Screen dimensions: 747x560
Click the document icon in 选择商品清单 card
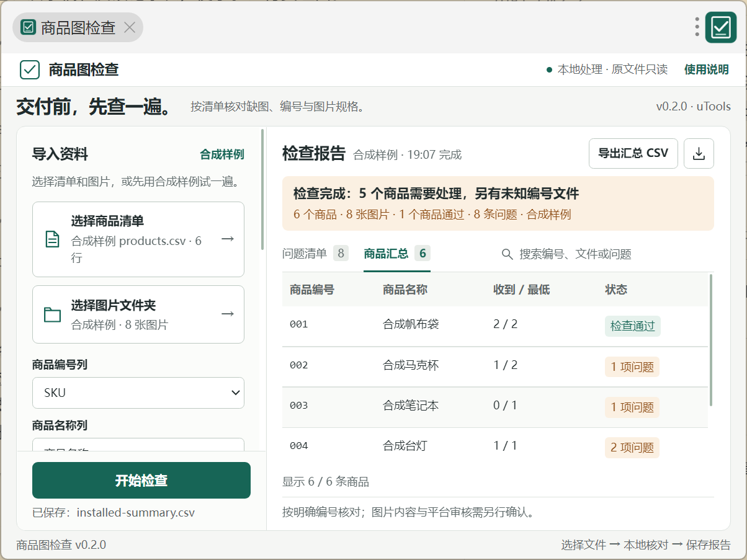tap(53, 239)
